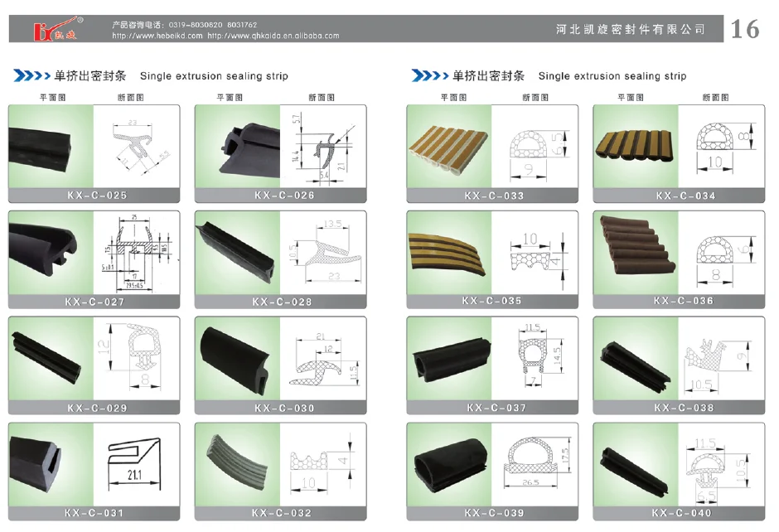The height and width of the screenshot is (532, 779).
Task: Click the KX-C-039 product photo
Action: tap(450, 464)
